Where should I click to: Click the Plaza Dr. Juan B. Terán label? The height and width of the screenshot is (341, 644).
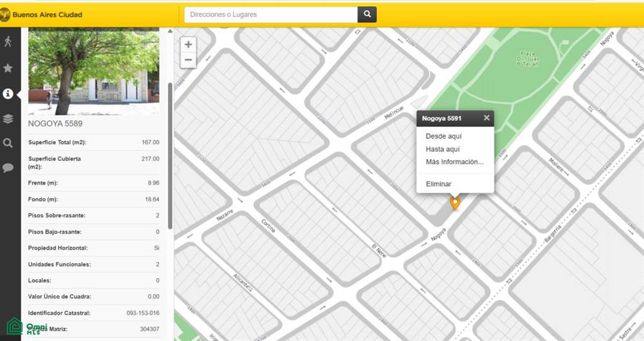[528, 59]
